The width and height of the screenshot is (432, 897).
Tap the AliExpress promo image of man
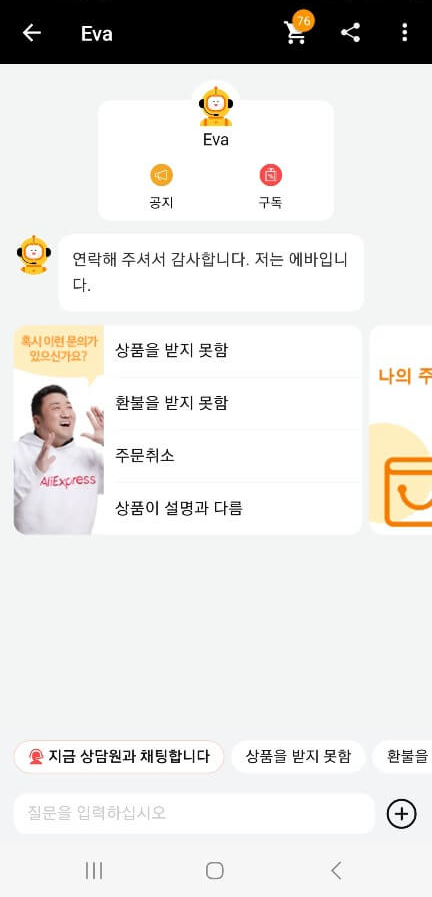[58, 430]
